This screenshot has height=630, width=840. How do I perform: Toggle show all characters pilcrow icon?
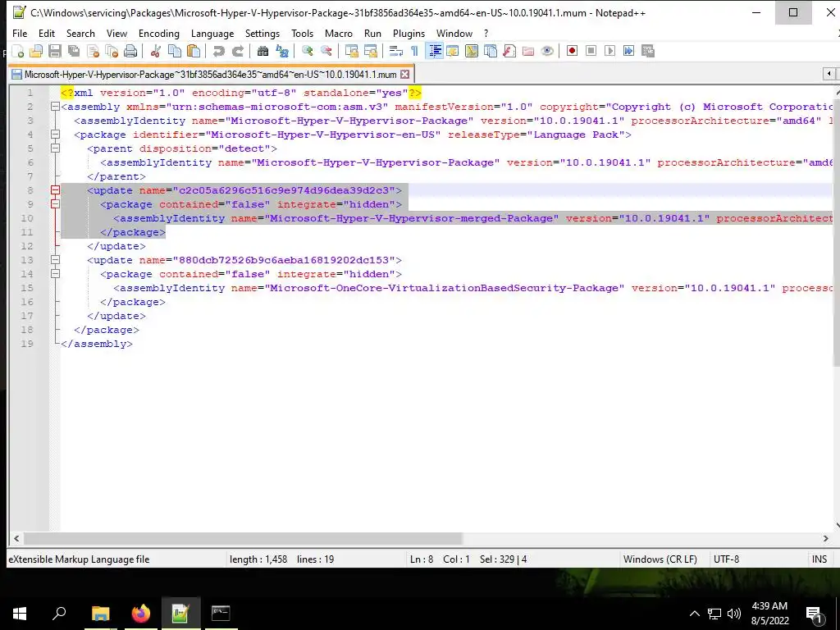click(414, 51)
